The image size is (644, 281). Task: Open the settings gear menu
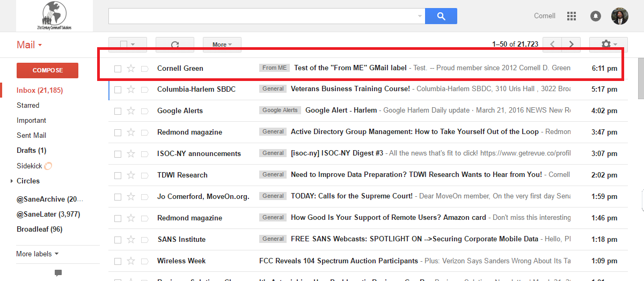[x=609, y=45]
